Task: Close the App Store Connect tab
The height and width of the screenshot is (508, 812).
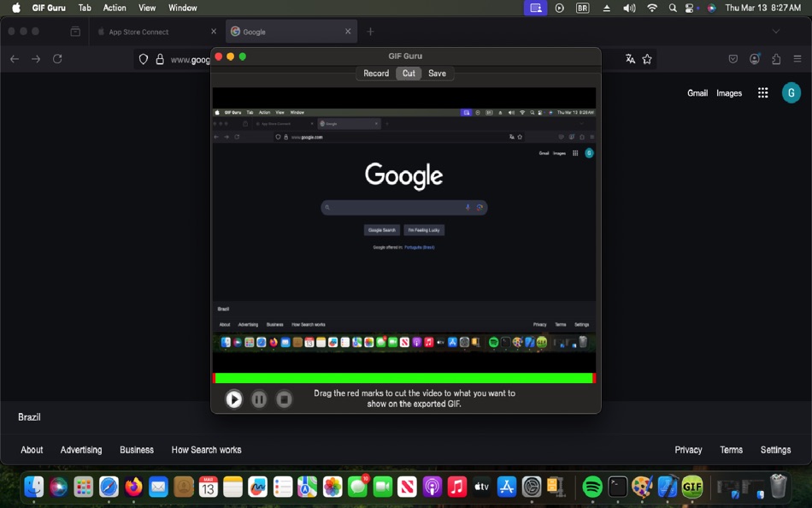Action: click(x=214, y=32)
